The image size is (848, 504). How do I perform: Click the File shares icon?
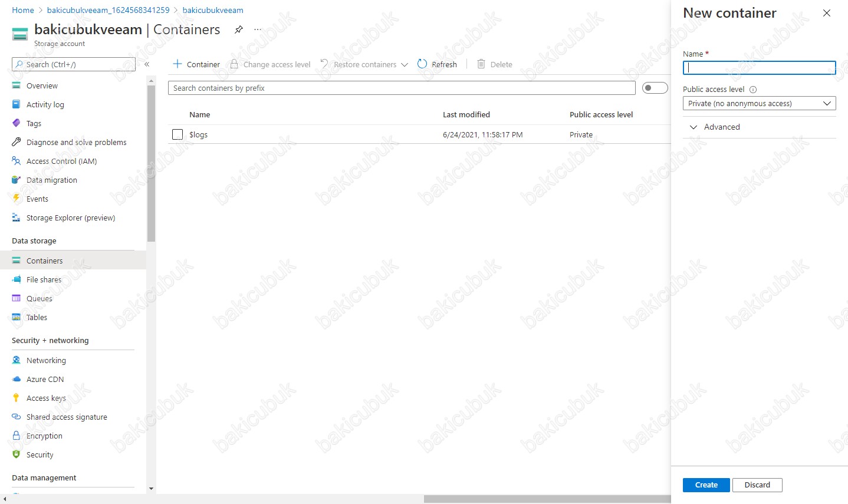(17, 279)
